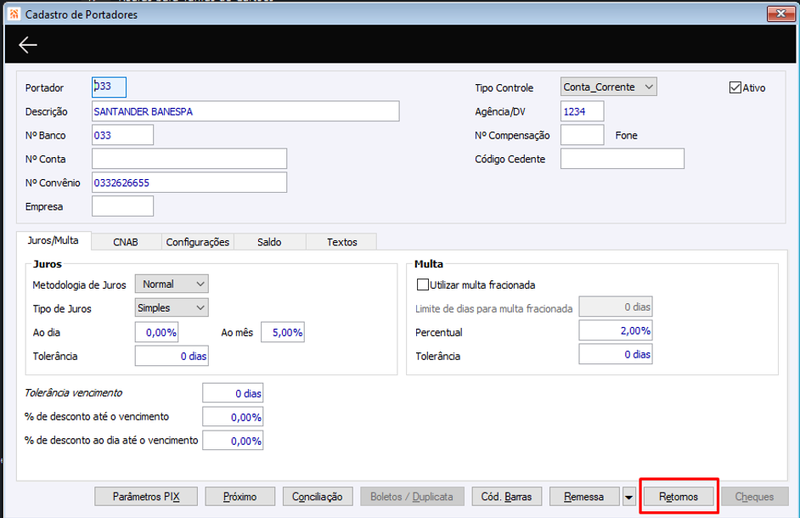Click the Retornos button
Screen dimensions: 800x518
pos(679,497)
